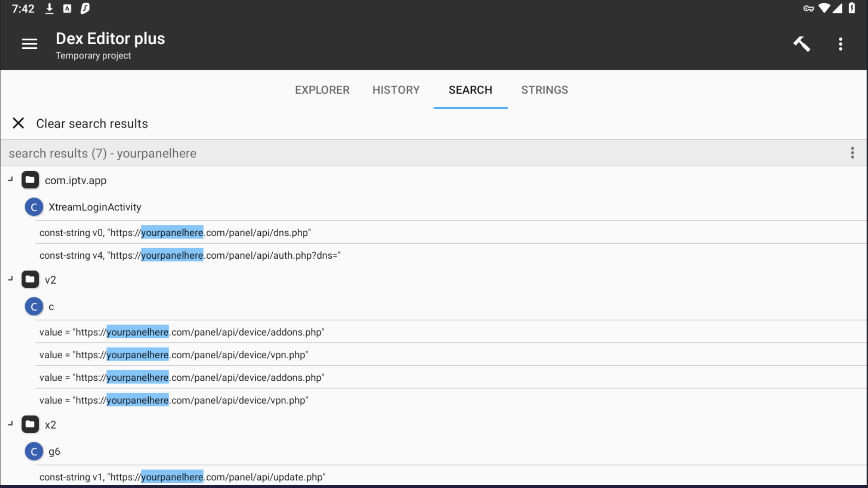Click Clear search results
The width and height of the screenshot is (868, 488).
(92, 123)
